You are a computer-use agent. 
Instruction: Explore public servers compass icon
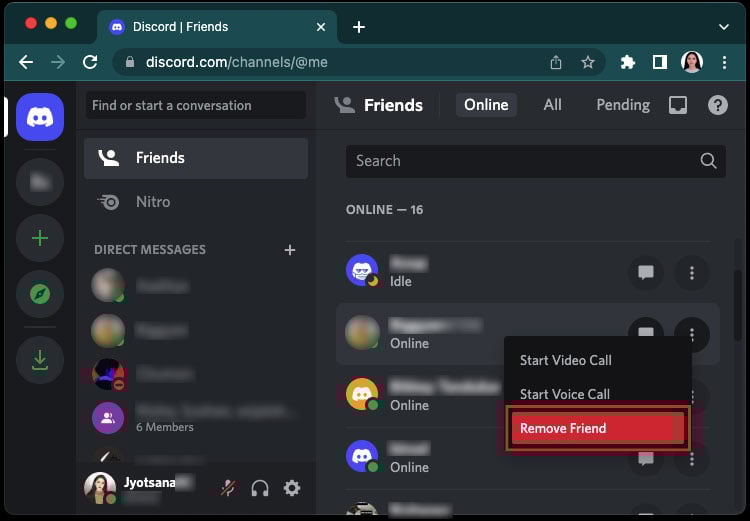click(40, 294)
